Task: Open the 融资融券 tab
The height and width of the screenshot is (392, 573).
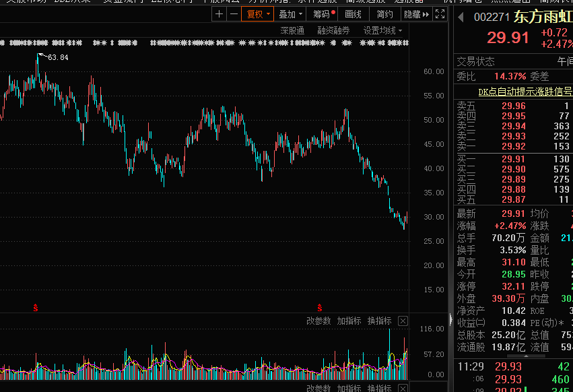Action: [x=334, y=30]
